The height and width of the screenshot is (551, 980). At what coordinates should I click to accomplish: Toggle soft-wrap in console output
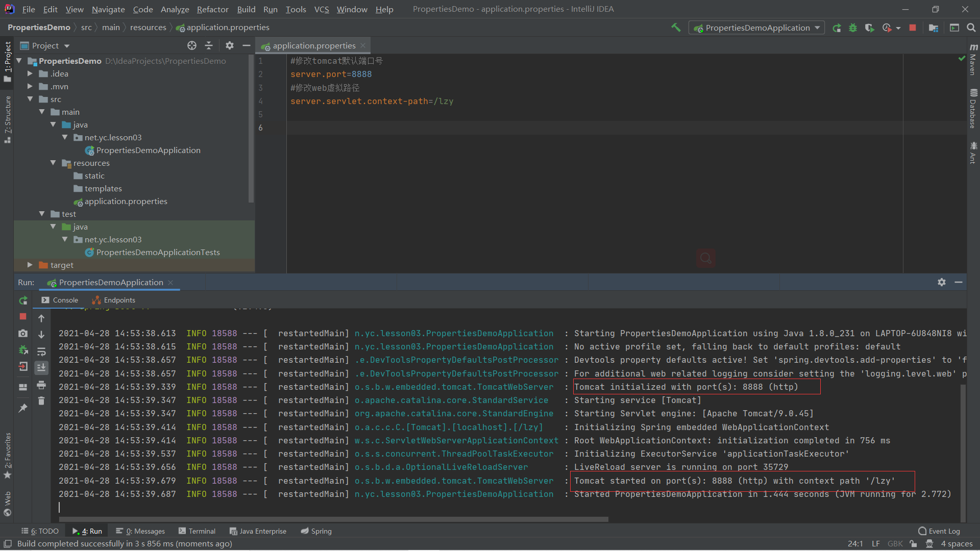(x=41, y=352)
